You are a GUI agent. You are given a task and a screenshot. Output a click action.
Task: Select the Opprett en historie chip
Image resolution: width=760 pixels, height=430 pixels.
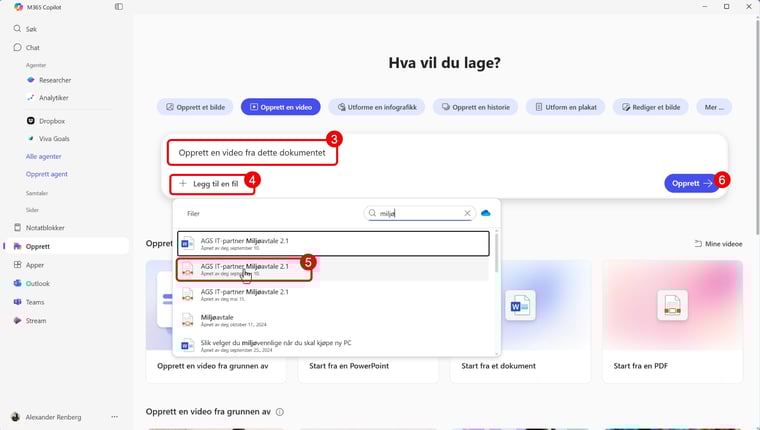475,107
